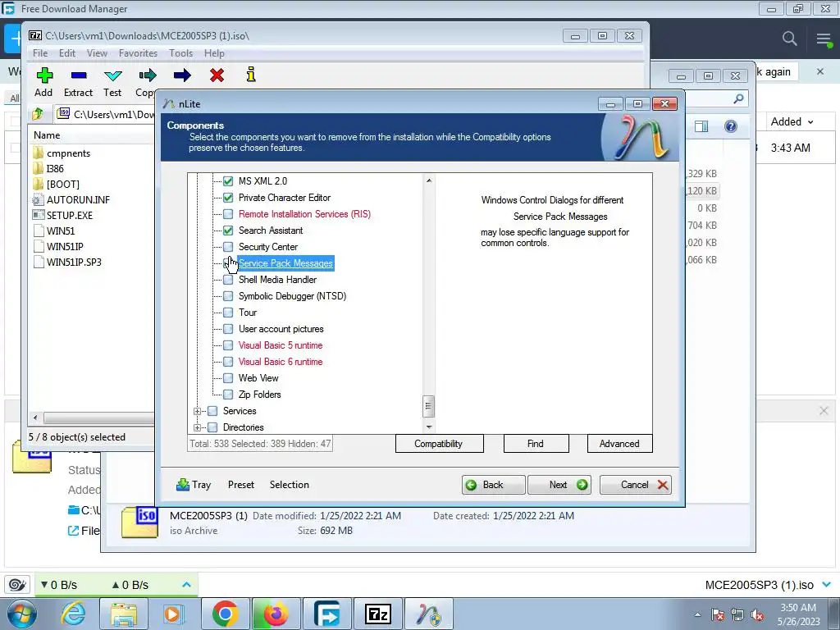Image resolution: width=840 pixels, height=630 pixels.
Task: Check the Symbolic Debugger (NTSD) checkbox
Action: [x=228, y=296]
